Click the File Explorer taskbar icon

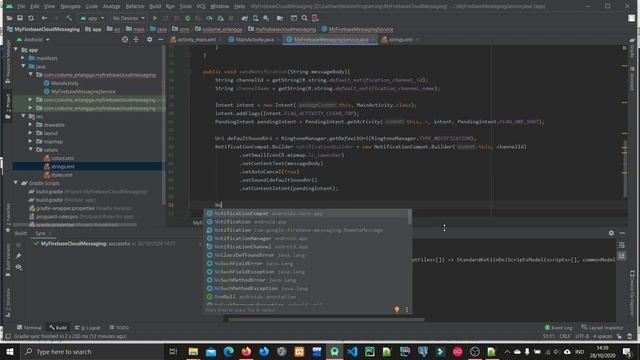click(193, 351)
